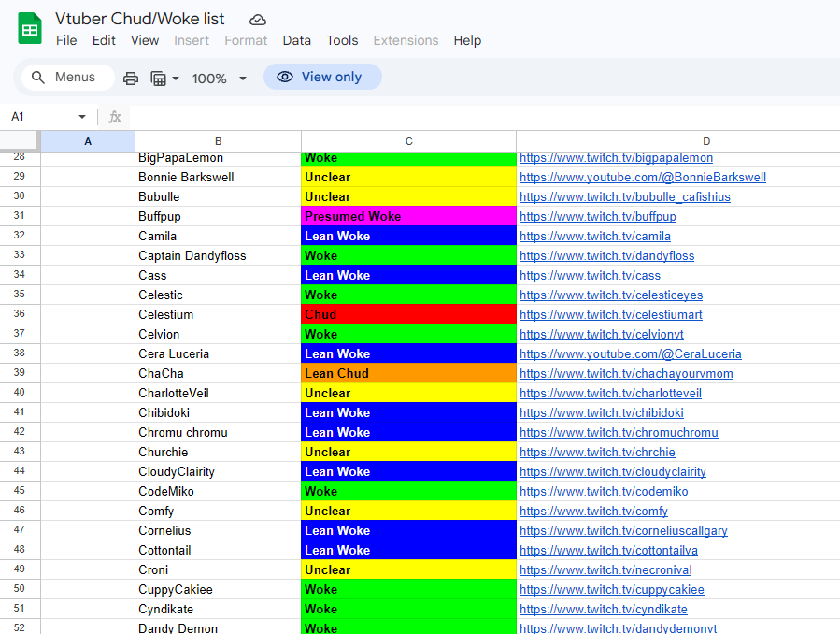Click the Lean Woke cell for Camila
Viewport: 840px width, 634px height.
[x=408, y=236]
